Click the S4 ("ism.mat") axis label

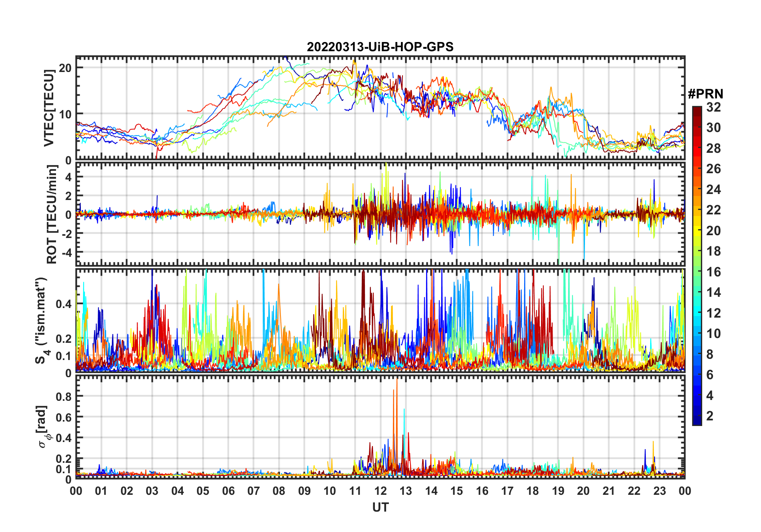pyautogui.click(x=42, y=320)
